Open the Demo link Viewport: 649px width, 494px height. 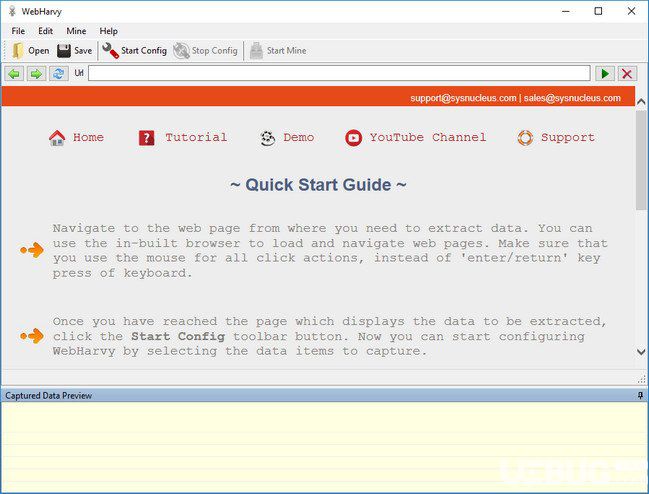(298, 137)
